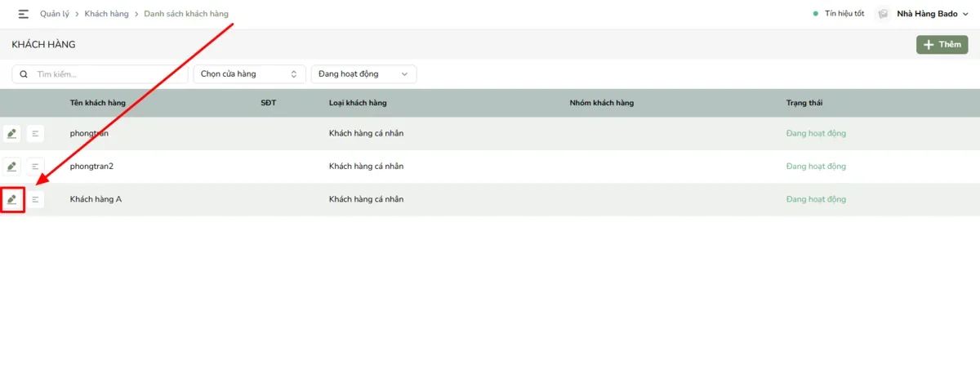Open the Chọn cửa hàng dropdown

249,74
